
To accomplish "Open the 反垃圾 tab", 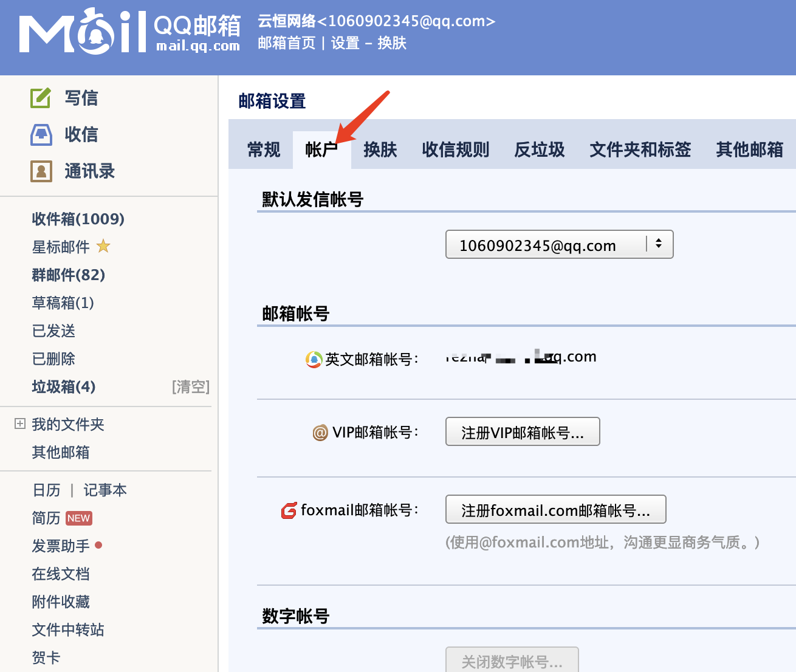I will pos(540,149).
